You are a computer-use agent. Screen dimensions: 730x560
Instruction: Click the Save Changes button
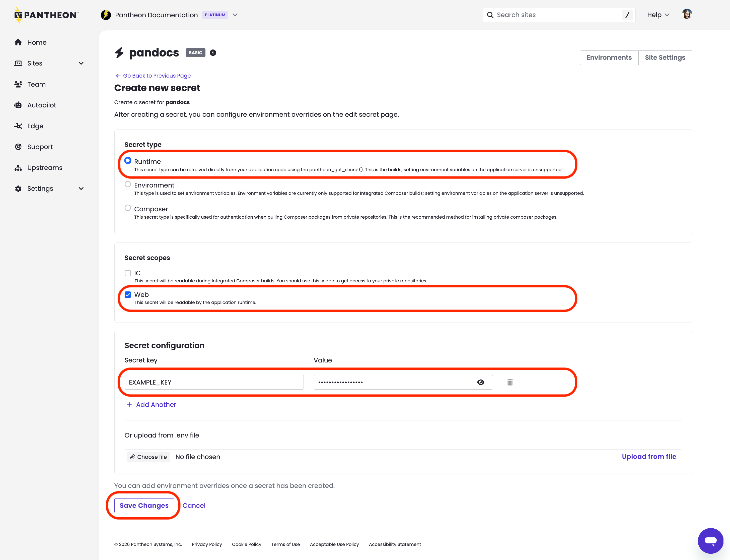(x=144, y=505)
